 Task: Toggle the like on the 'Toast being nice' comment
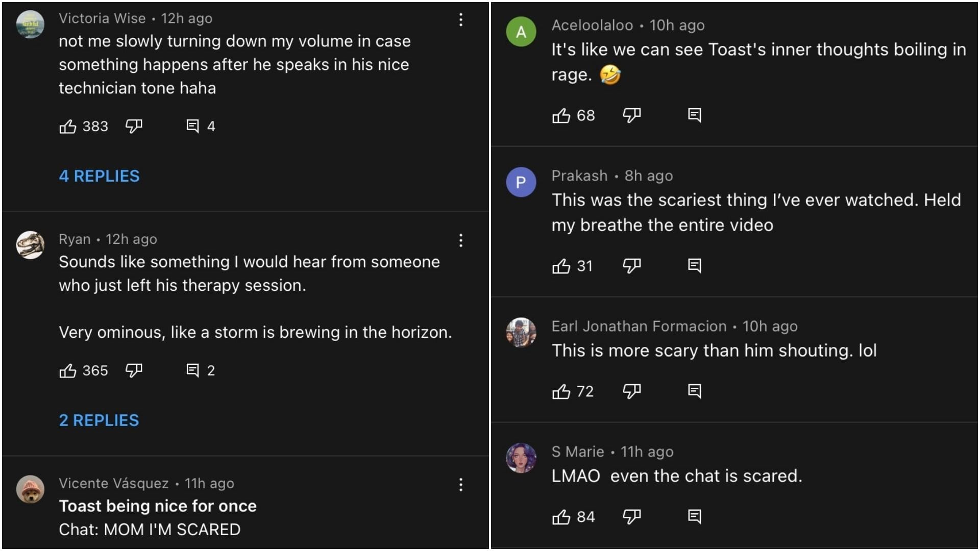(x=68, y=548)
